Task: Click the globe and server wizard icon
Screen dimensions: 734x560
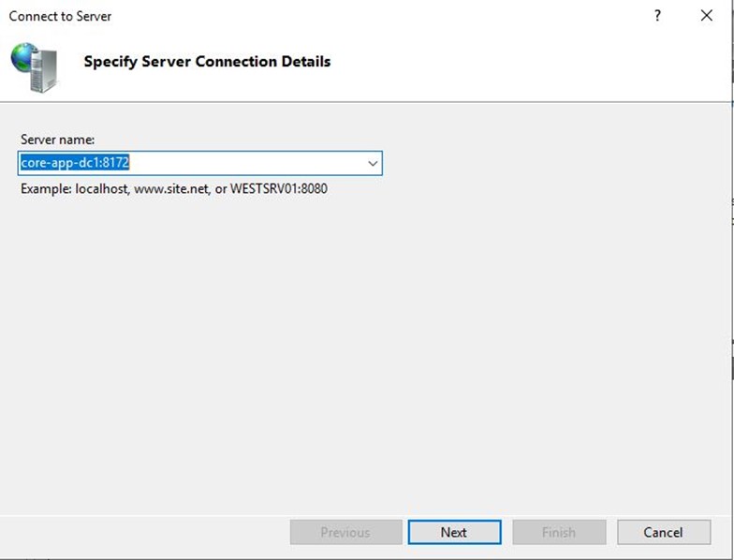Action: click(x=34, y=67)
